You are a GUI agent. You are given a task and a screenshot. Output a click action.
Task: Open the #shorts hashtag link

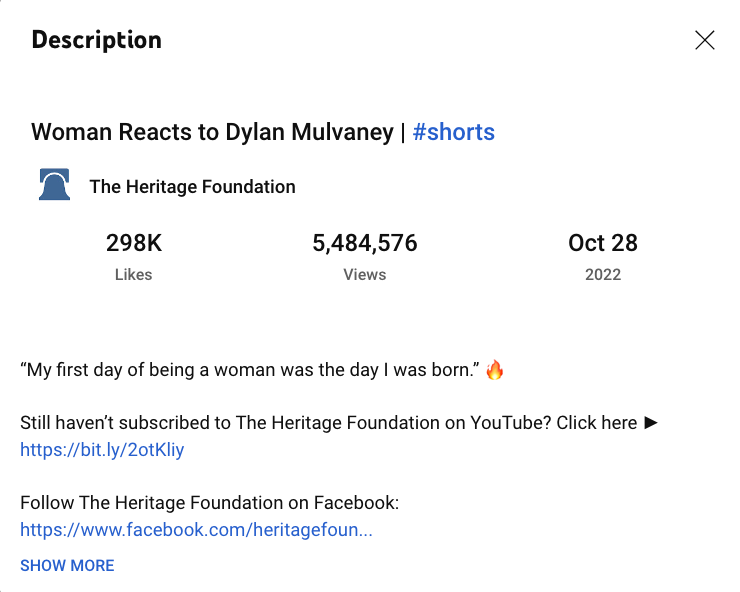point(453,132)
